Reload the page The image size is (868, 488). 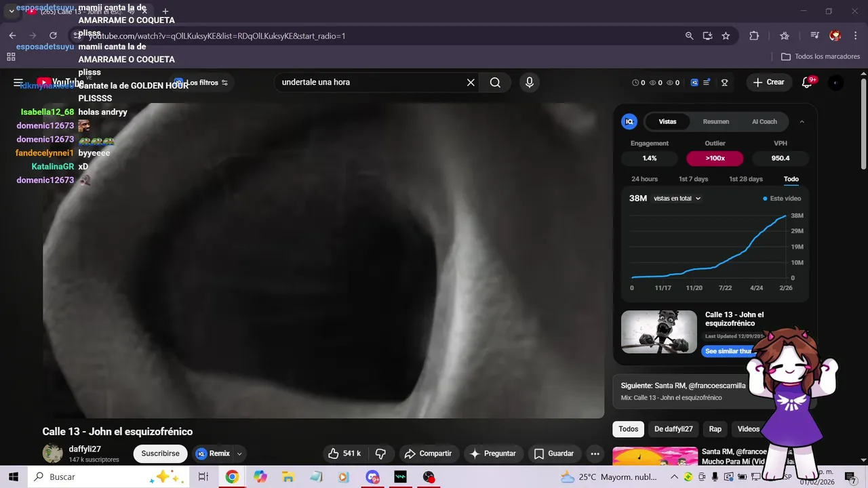pos(53,36)
